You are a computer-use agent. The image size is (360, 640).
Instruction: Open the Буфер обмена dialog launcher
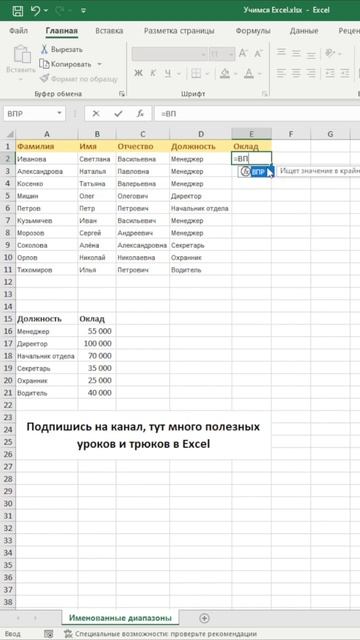click(122, 94)
